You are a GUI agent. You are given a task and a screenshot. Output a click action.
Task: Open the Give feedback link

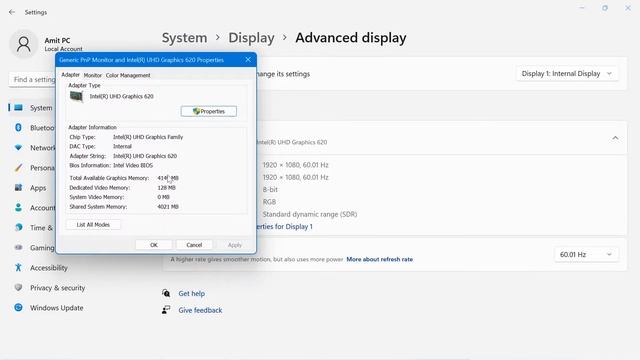(200, 310)
